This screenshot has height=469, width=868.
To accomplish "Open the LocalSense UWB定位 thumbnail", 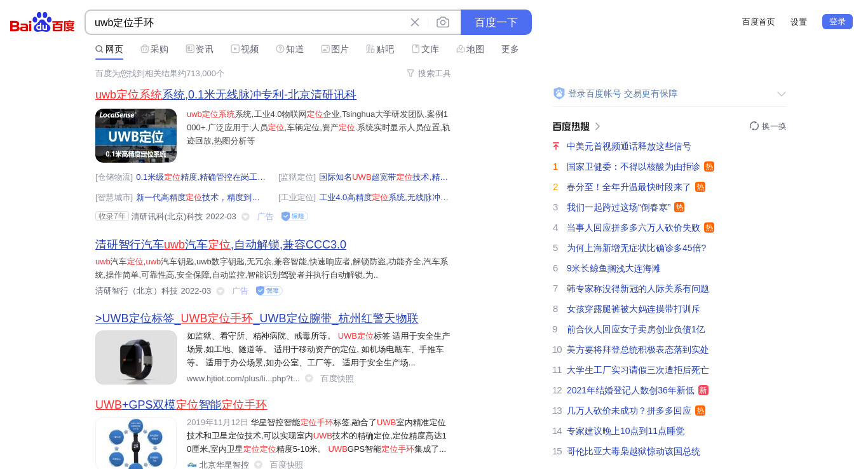I will point(136,135).
